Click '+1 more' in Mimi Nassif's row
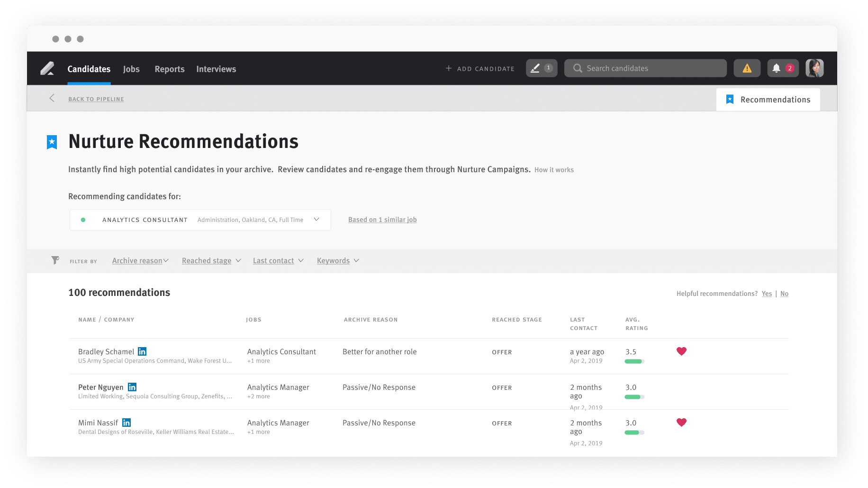This screenshot has height=488, width=868. (x=259, y=432)
